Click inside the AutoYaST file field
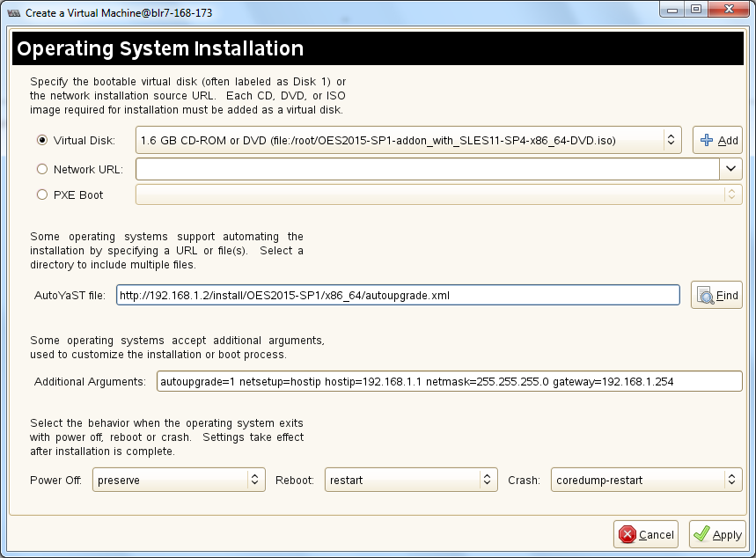The width and height of the screenshot is (756, 558). pos(397,295)
